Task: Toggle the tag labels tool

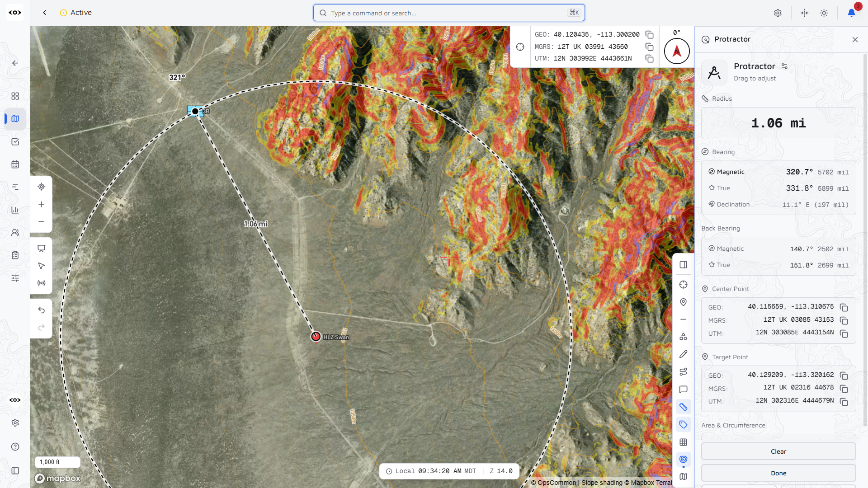Action: coord(683,424)
